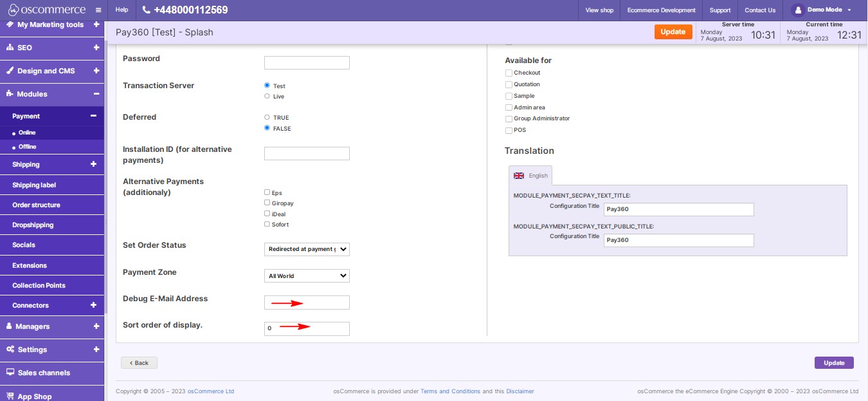Enable iDeal alternative payment

(x=267, y=213)
